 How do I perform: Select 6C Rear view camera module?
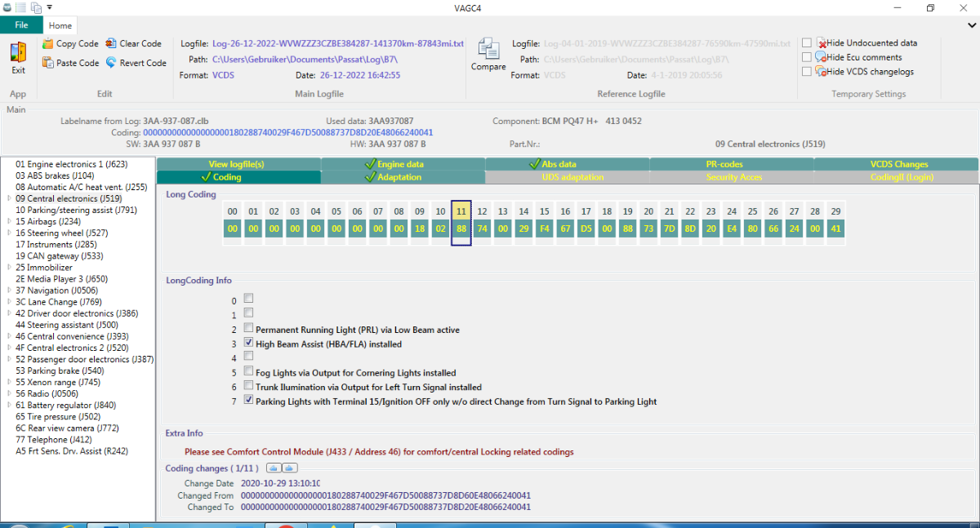coord(67,428)
